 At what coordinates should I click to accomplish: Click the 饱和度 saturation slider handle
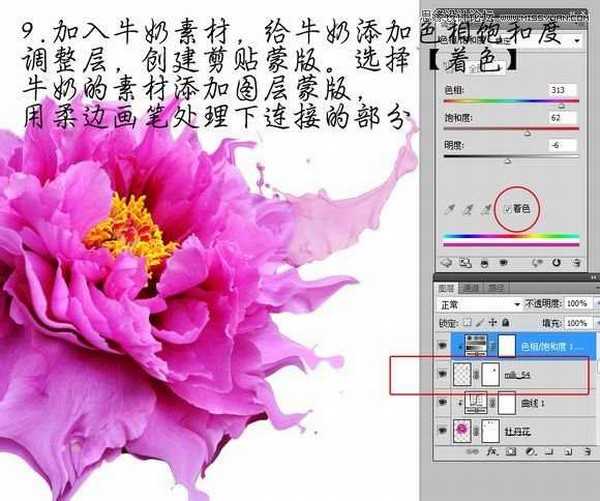tap(527, 132)
